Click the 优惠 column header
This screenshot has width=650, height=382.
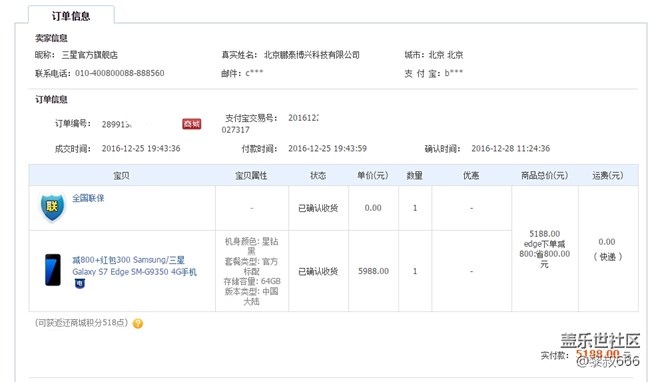coord(471,175)
